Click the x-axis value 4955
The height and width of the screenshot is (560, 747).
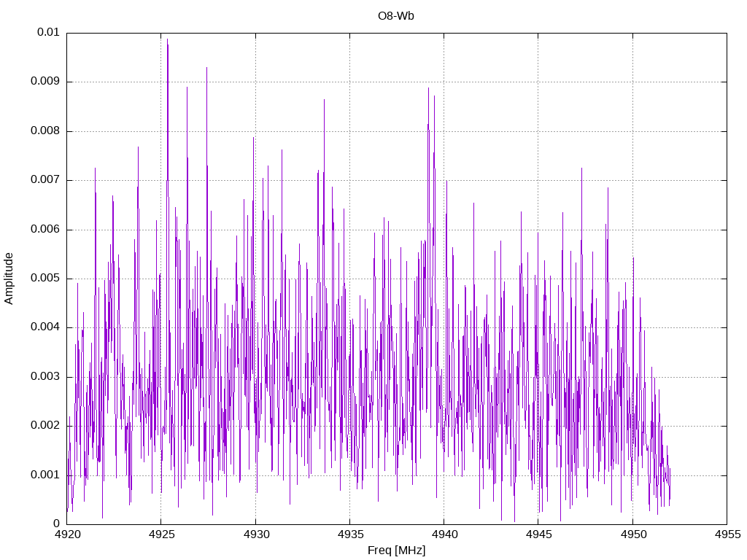pyautogui.click(x=727, y=534)
